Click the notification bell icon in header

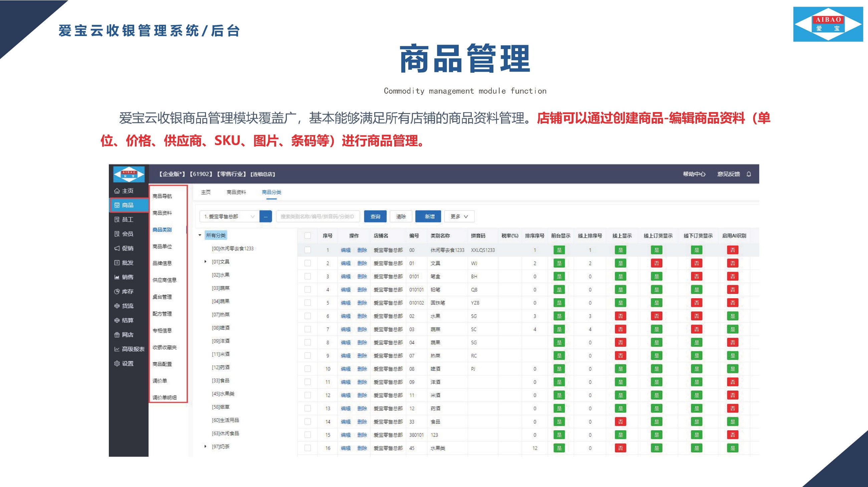(749, 174)
